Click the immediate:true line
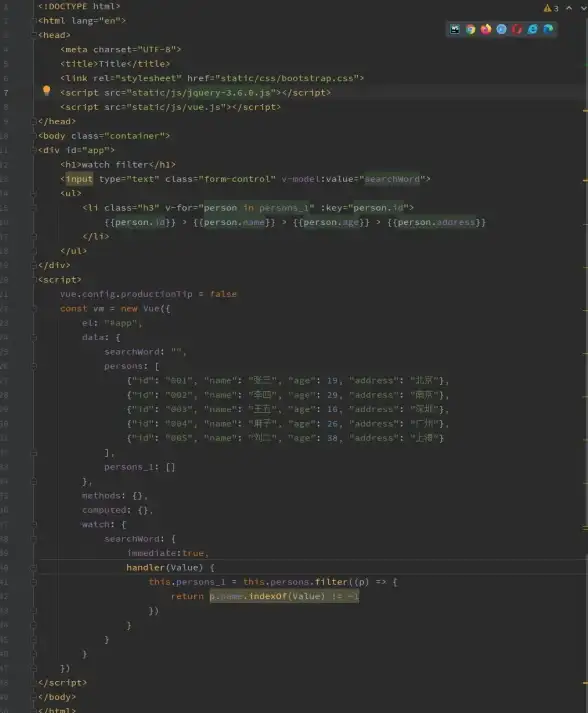588x713 pixels. pos(167,553)
